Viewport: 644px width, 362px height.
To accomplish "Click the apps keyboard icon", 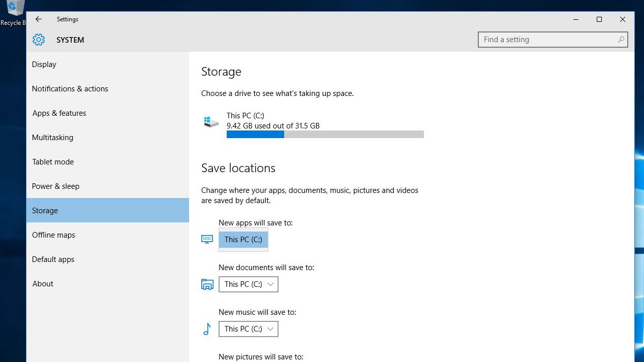I will [x=207, y=239].
